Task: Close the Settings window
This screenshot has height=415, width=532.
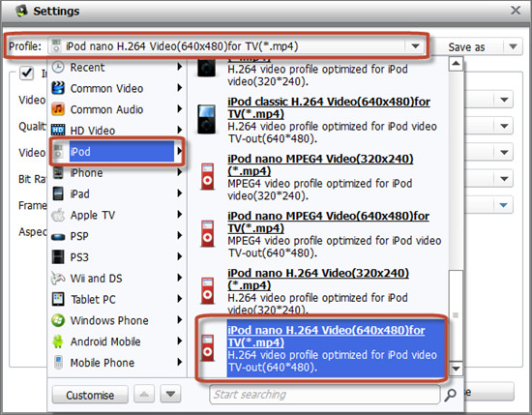Action: (516, 11)
